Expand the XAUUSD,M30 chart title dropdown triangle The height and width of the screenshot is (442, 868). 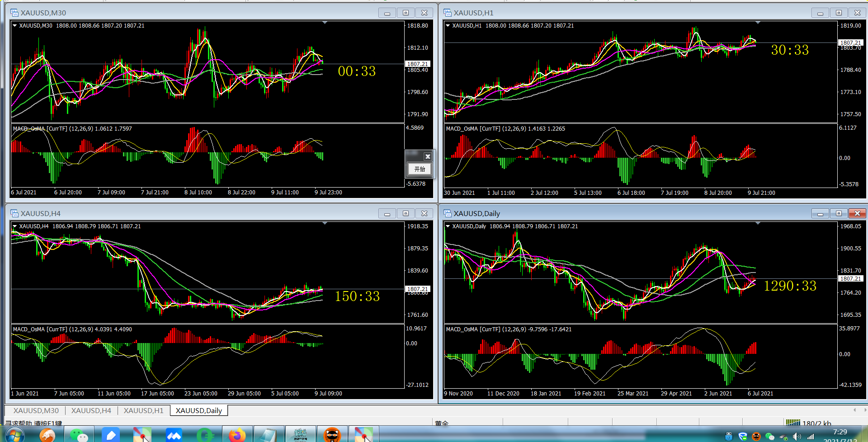14,26
